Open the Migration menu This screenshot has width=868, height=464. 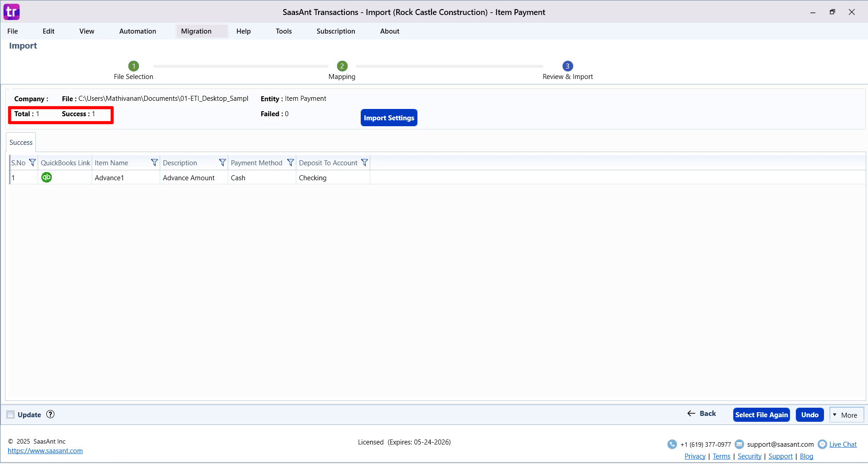pos(196,31)
